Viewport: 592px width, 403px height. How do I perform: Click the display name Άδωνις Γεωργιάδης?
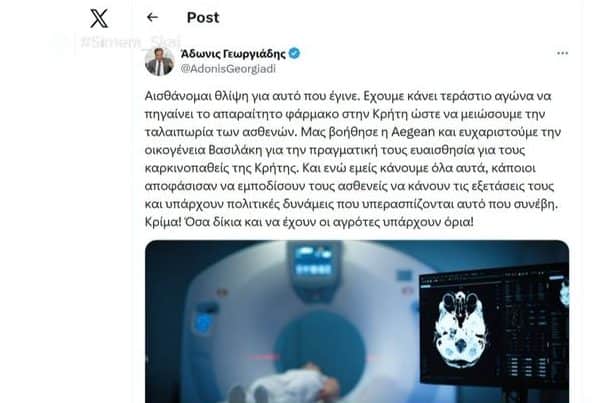coord(233,54)
